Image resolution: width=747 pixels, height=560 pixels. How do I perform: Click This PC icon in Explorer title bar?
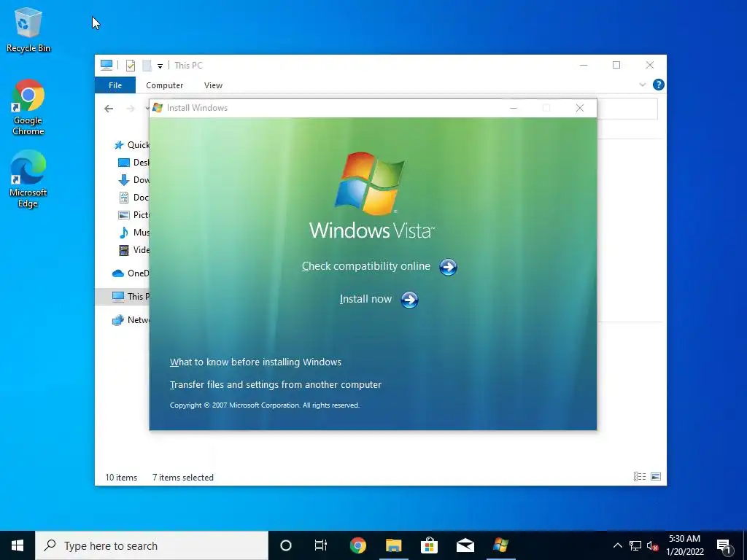click(x=107, y=65)
